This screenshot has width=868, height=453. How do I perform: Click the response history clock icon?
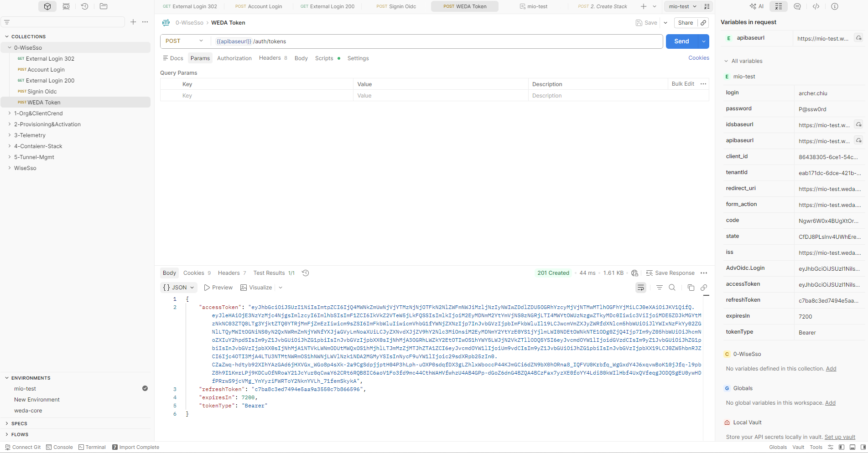tap(306, 273)
